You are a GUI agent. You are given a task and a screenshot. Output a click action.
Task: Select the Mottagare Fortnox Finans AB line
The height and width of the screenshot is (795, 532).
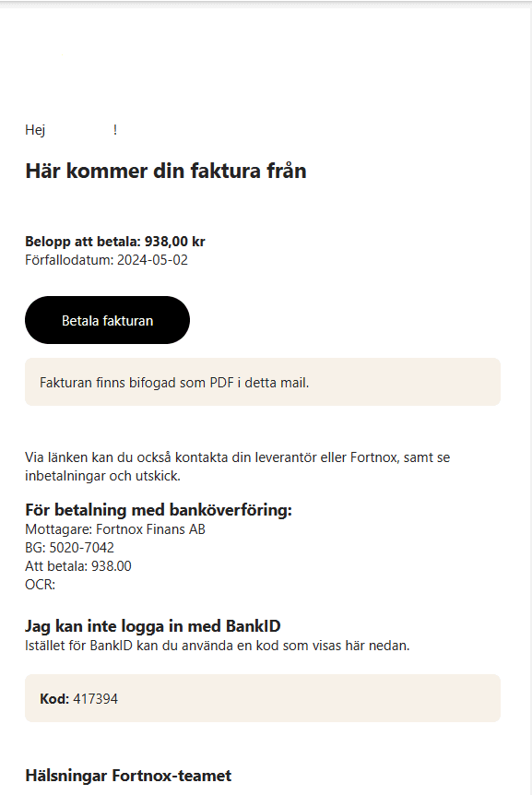pos(115,529)
